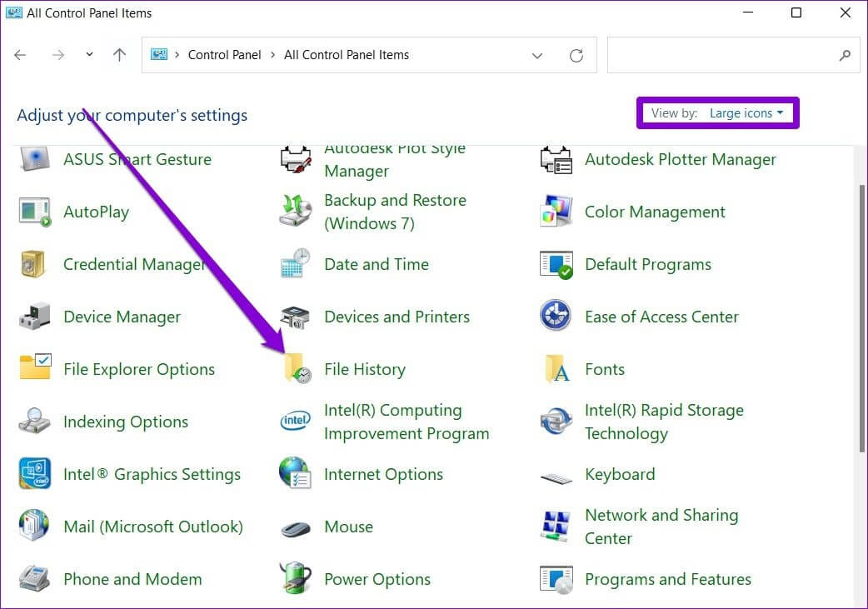Click the Control Panel breadcrumb
This screenshot has height=609, width=868.
224,55
